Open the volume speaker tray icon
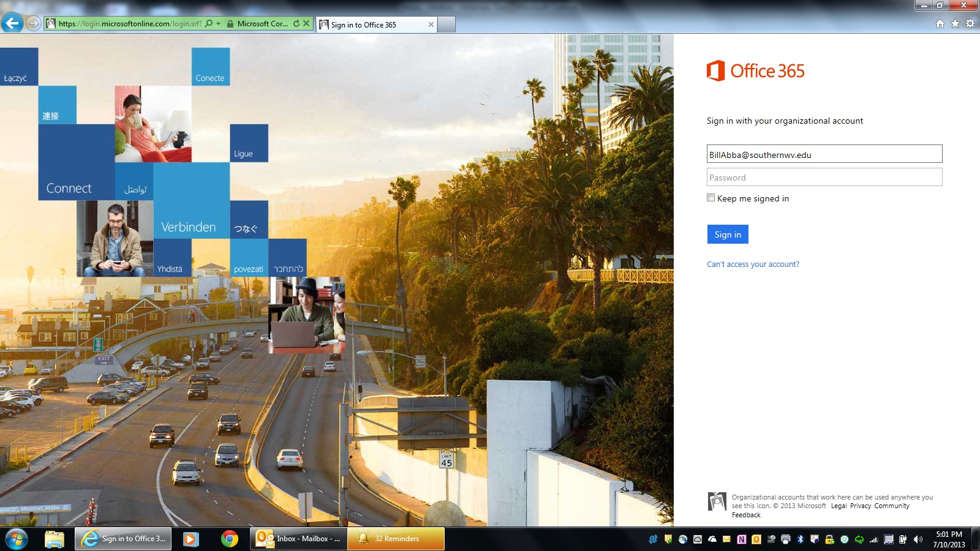 (x=918, y=539)
